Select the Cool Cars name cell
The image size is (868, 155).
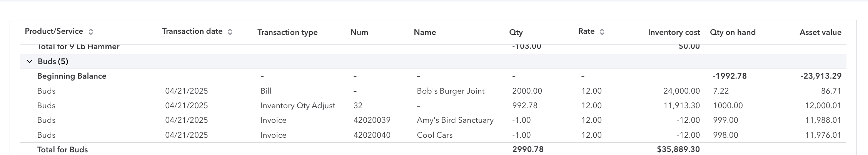tap(435, 135)
